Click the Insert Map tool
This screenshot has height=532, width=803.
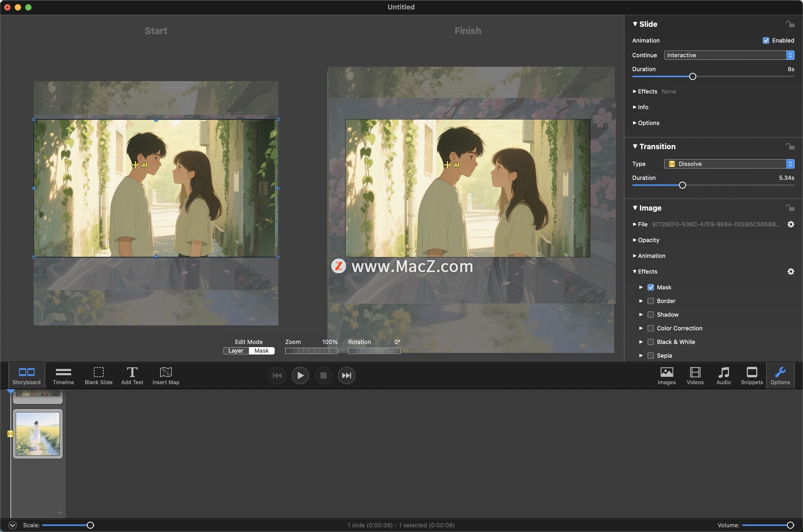[166, 376]
